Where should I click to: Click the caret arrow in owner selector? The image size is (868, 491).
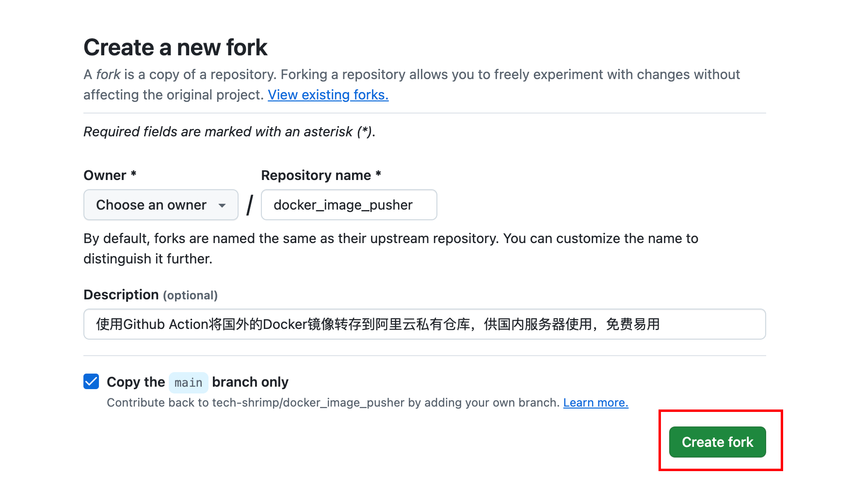(222, 206)
